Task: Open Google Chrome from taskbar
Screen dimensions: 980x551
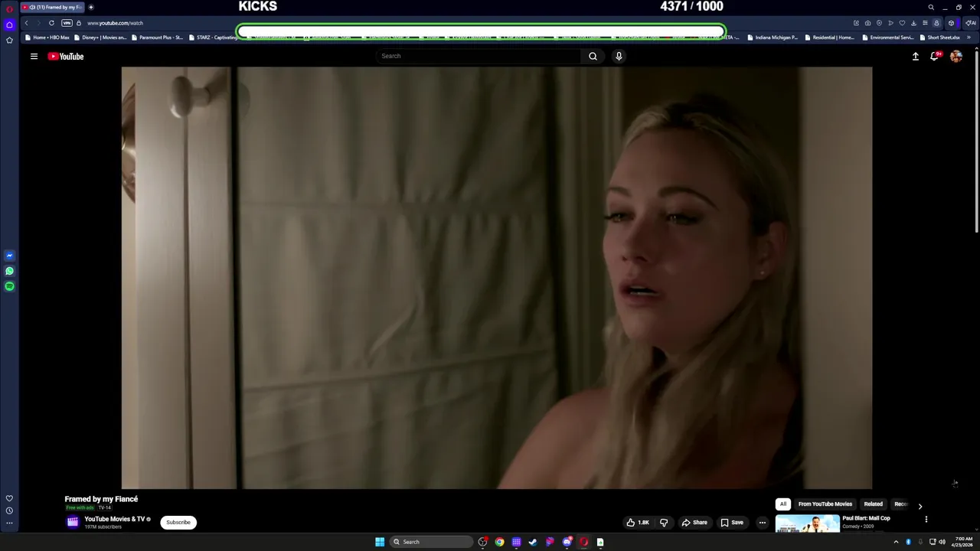Action: [499, 542]
